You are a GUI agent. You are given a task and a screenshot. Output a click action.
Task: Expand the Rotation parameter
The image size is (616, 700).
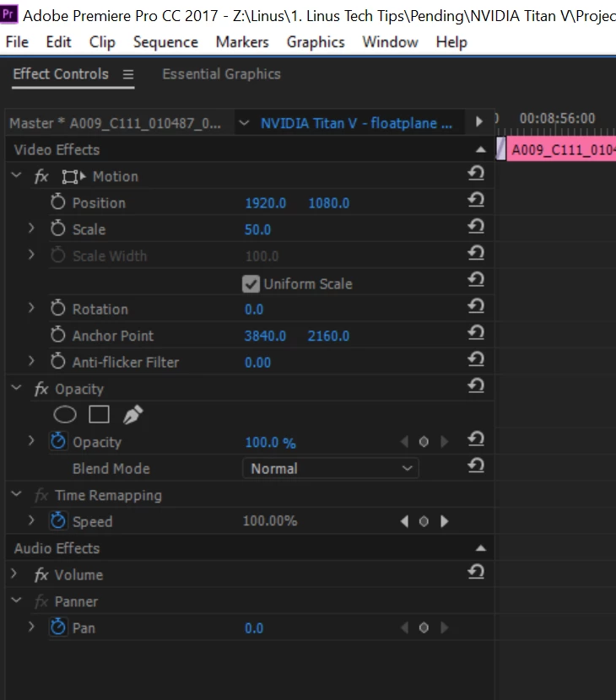tap(31, 308)
